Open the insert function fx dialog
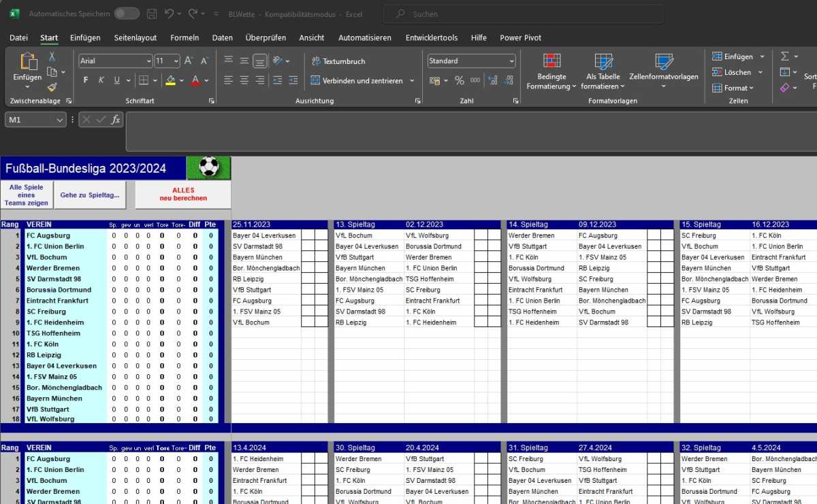 coord(116,120)
